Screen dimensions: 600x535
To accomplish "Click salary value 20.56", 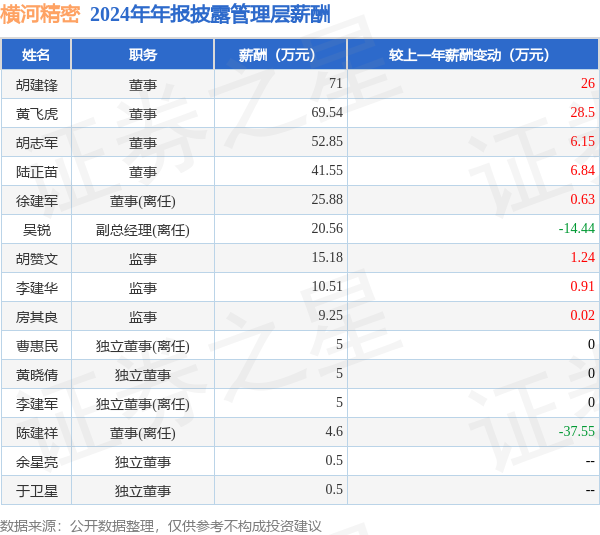I will point(327,228).
